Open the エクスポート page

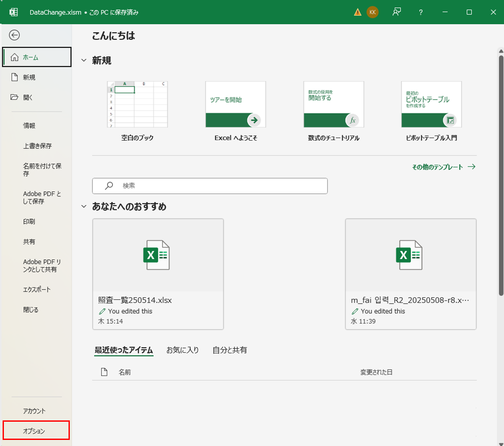pyautogui.click(x=36, y=289)
